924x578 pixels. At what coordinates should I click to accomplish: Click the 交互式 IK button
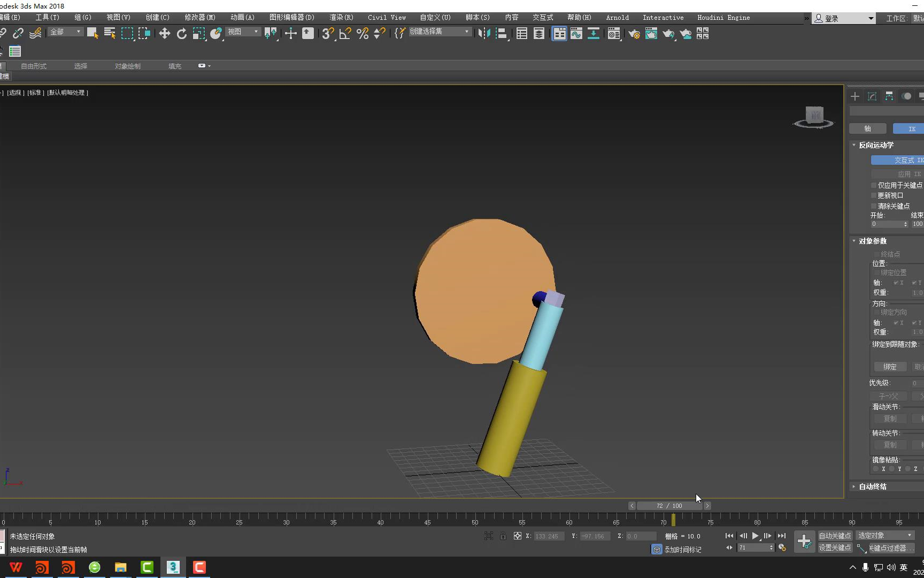tap(904, 160)
